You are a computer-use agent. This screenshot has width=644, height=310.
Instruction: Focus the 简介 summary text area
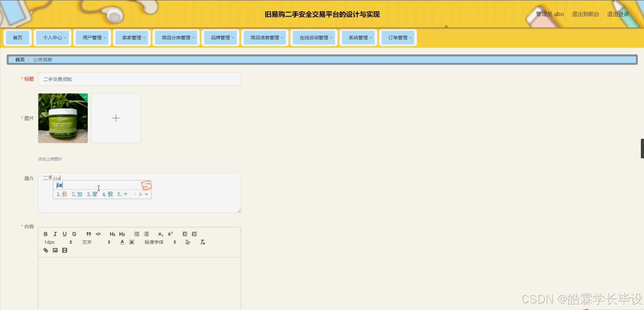click(139, 193)
